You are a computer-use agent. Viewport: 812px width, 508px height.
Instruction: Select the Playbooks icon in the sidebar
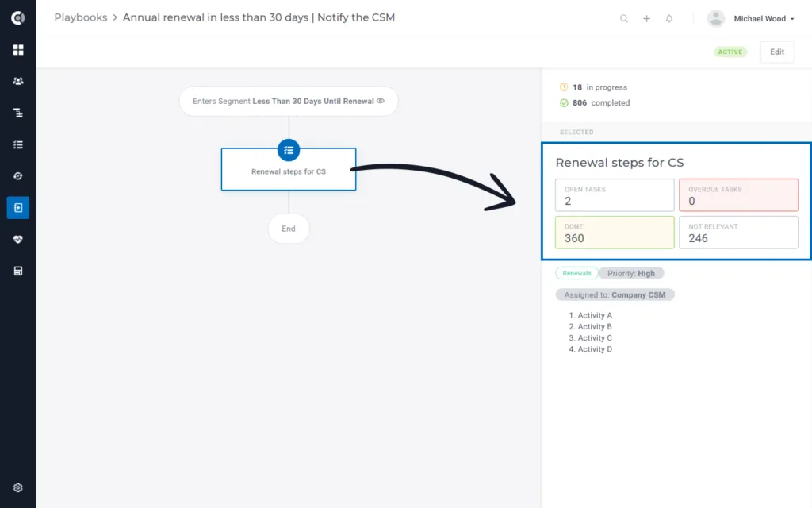click(18, 208)
